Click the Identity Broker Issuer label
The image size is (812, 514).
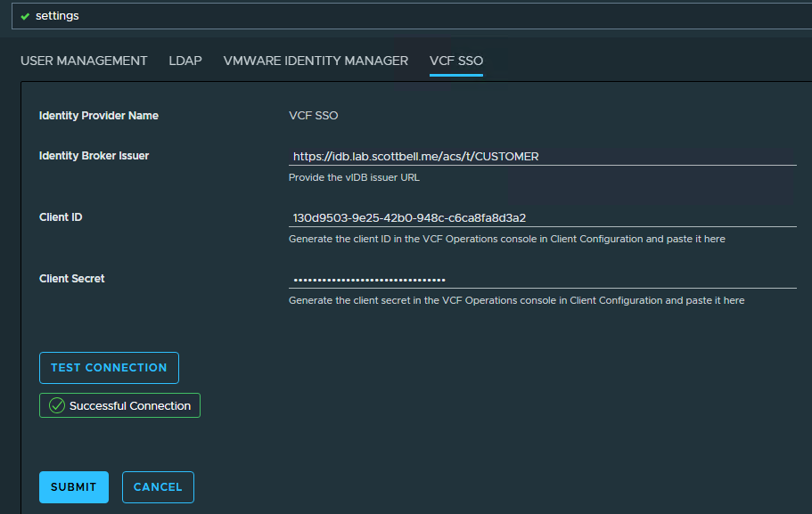tap(94, 156)
